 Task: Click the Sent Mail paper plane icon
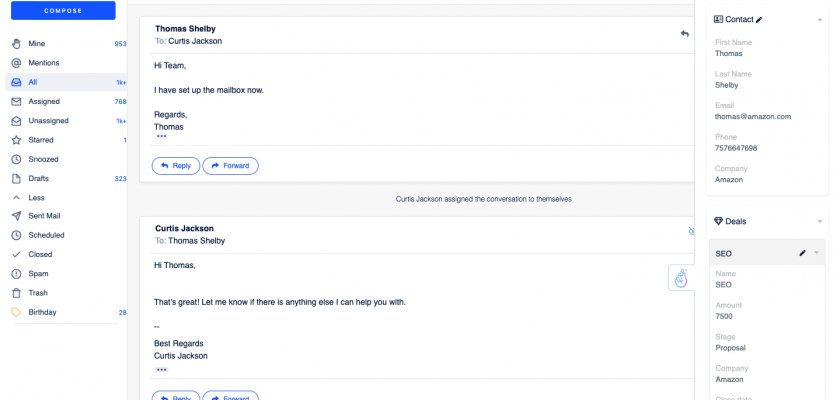click(x=16, y=216)
